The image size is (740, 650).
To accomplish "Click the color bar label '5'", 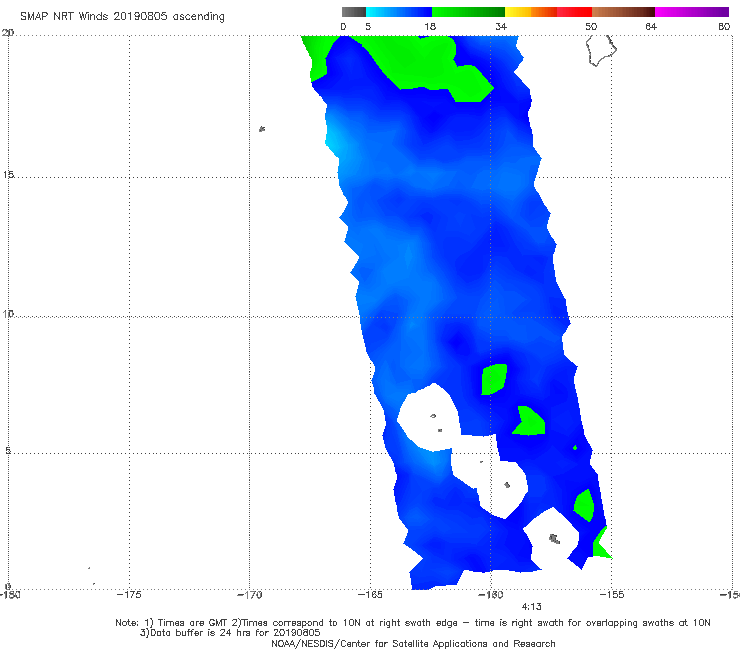I will coord(368,26).
